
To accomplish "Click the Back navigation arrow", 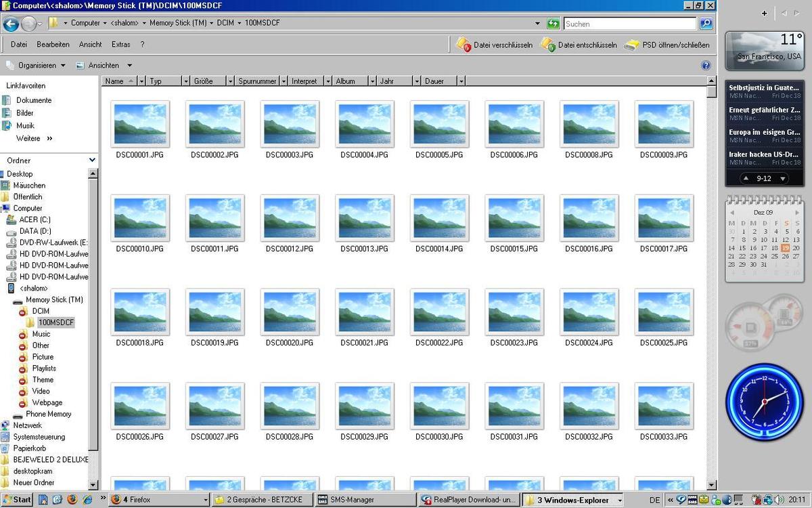I will coord(11,24).
